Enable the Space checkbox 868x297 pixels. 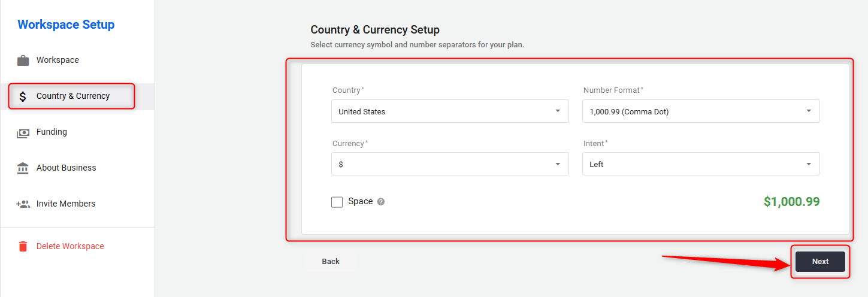[337, 202]
